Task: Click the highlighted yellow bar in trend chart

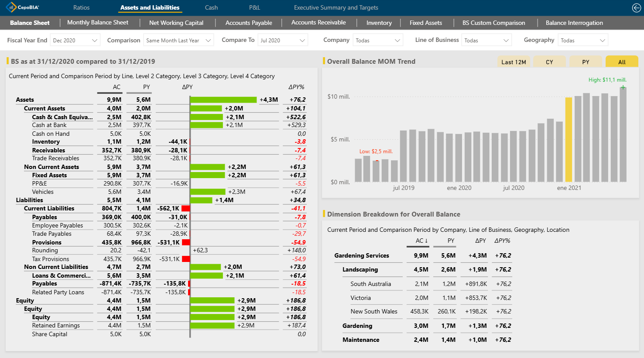Action: point(569,139)
